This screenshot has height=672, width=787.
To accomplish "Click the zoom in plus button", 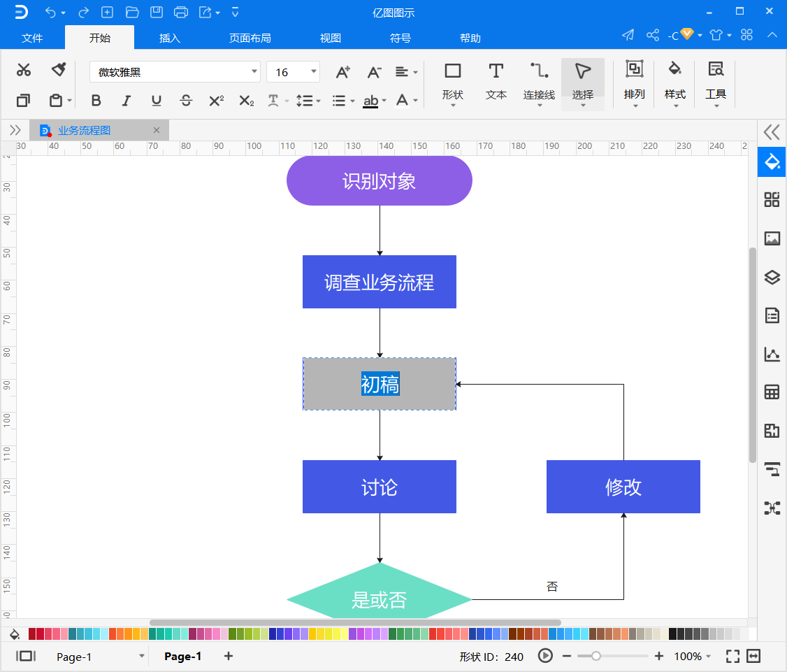I will [x=659, y=656].
